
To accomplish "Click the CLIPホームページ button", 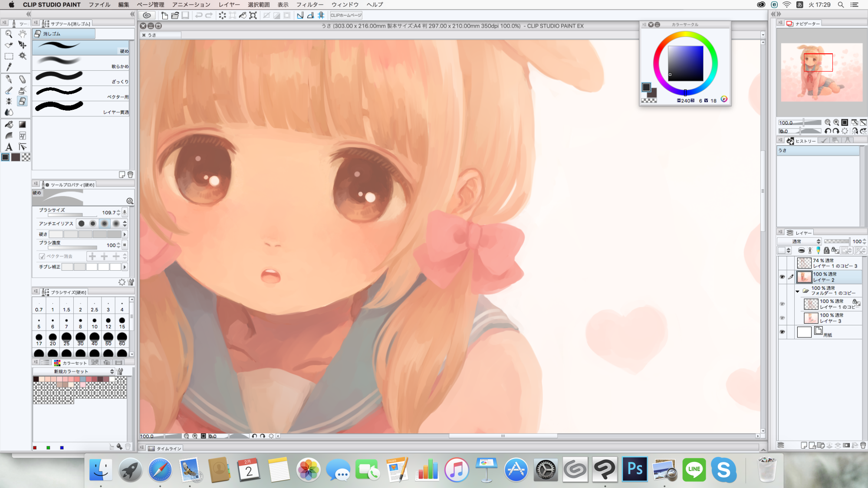I will click(346, 15).
